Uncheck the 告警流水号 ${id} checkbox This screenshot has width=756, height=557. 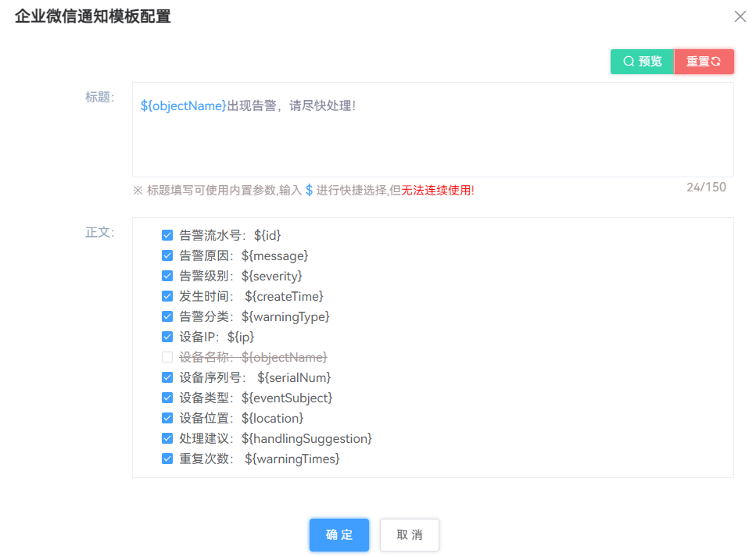coord(167,235)
